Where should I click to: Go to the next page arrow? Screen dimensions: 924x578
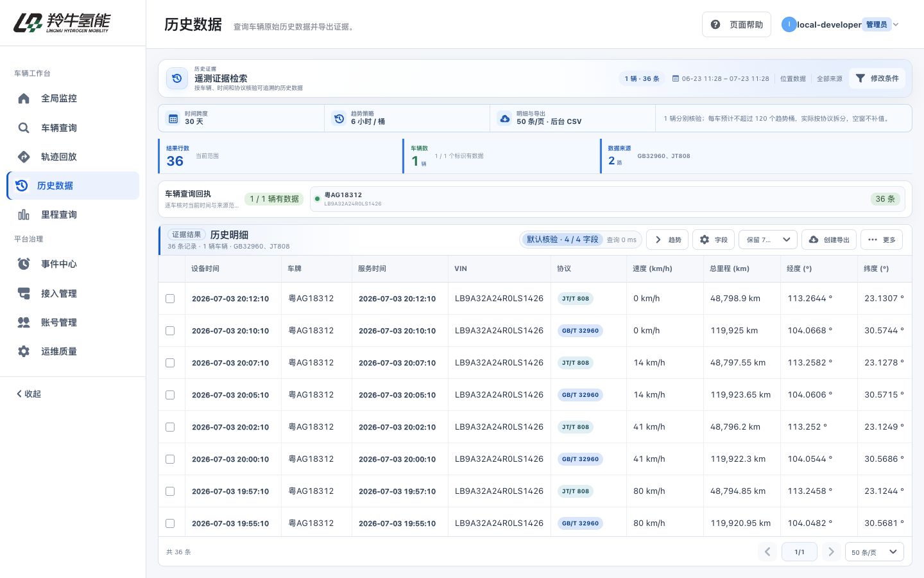coord(832,552)
